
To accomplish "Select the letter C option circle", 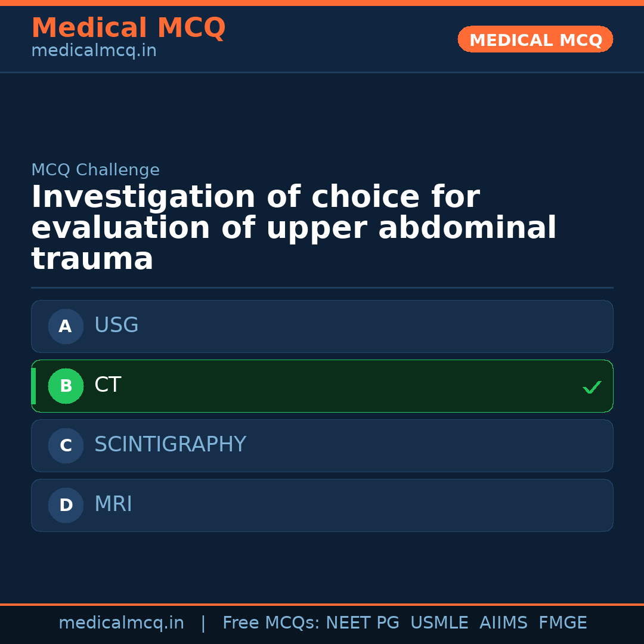I will pyautogui.click(x=66, y=445).
